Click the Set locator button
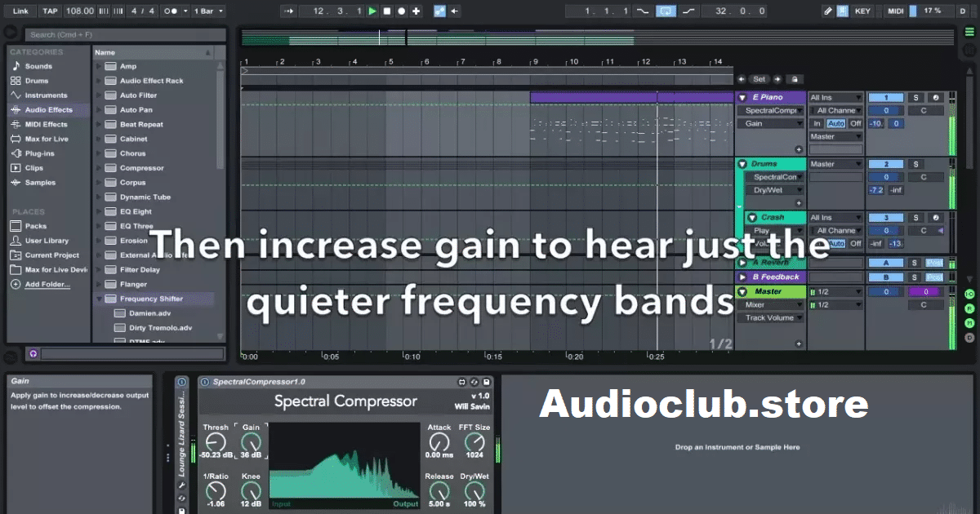The height and width of the screenshot is (514, 980). [x=759, y=79]
